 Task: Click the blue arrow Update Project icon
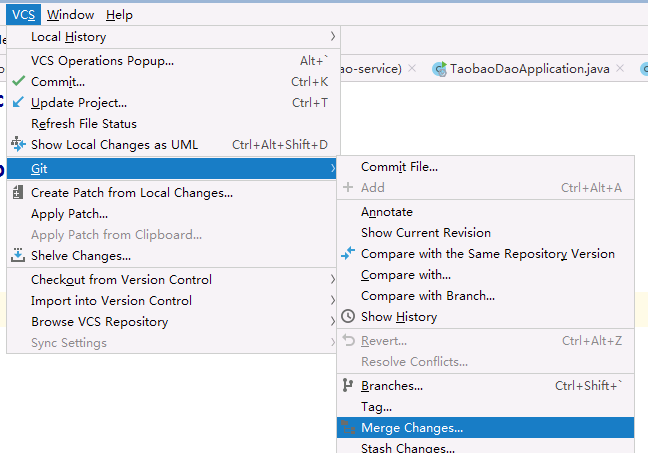pyautogui.click(x=18, y=102)
